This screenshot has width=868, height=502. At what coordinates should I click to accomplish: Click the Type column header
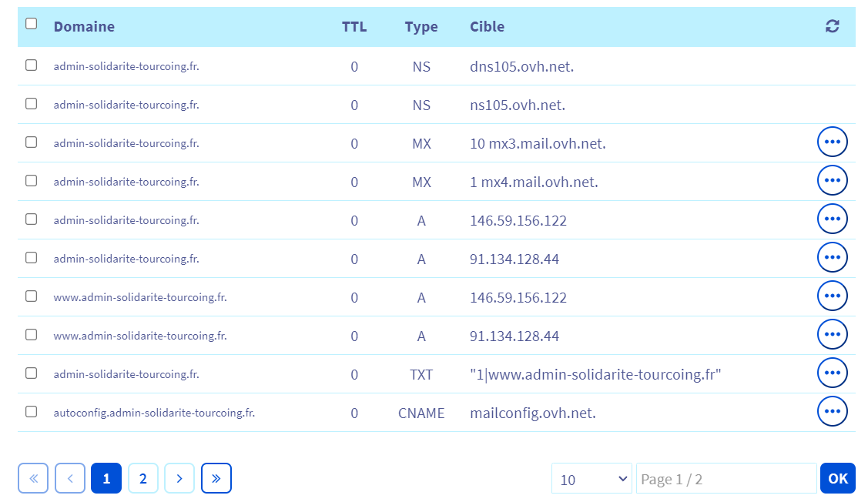coord(421,27)
